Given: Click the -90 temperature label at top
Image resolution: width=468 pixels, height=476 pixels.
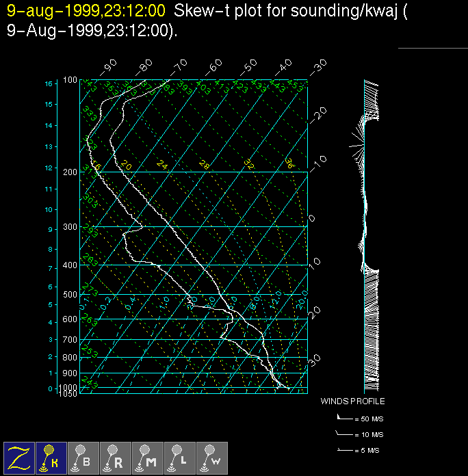Looking at the screenshot, I should point(108,66).
